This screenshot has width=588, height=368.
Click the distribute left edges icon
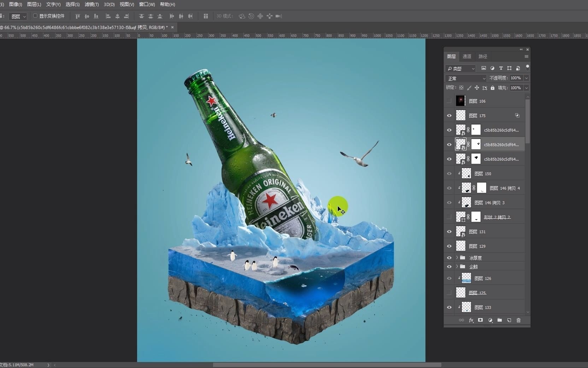coord(172,16)
